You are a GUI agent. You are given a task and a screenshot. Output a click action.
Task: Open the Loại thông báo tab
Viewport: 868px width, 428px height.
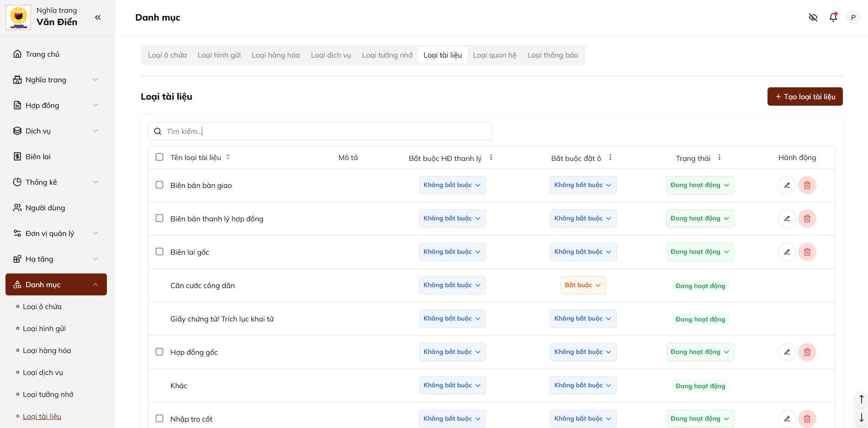click(552, 55)
